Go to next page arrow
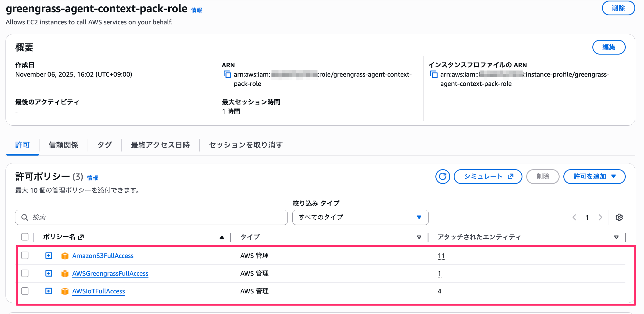644x314 pixels. pyautogui.click(x=600, y=217)
